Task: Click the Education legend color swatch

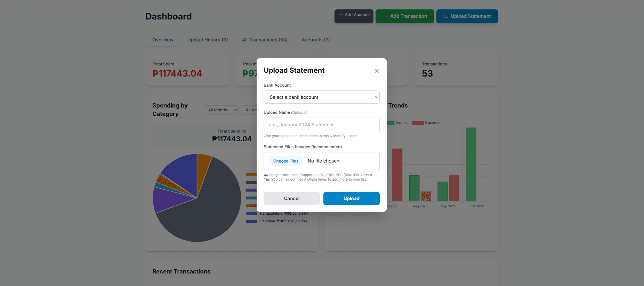Action: [x=251, y=221]
